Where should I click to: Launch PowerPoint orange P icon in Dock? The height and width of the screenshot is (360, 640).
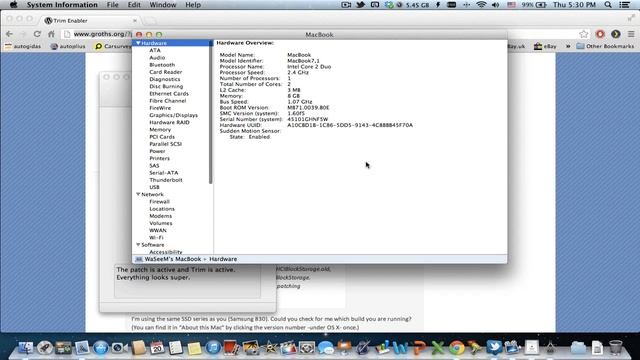(x=419, y=348)
